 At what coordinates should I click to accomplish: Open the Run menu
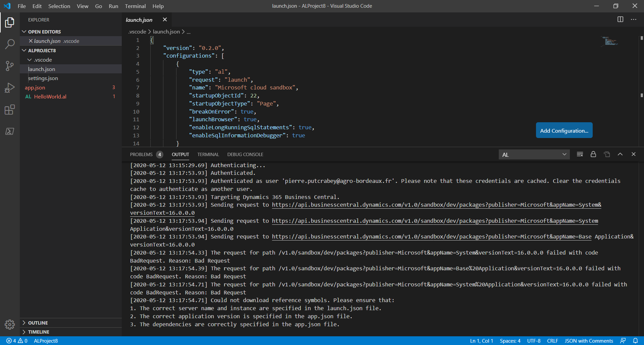(113, 6)
